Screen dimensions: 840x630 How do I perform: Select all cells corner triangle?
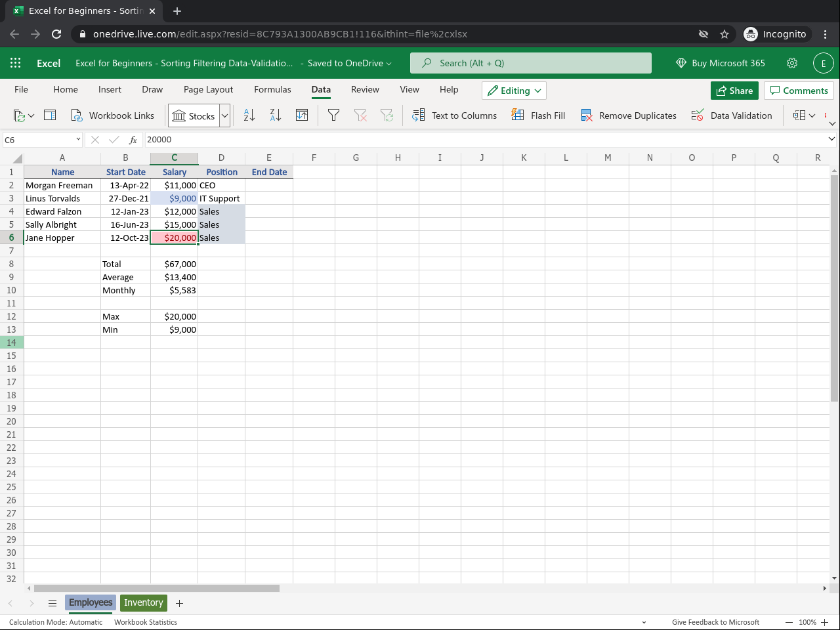17,158
